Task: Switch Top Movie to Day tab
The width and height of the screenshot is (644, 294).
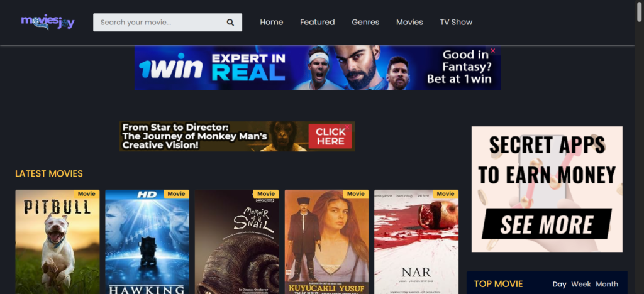Action: [x=559, y=284]
